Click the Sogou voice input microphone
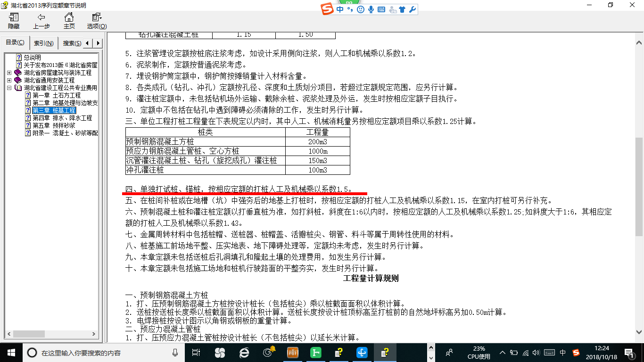The image size is (644, 362). [x=371, y=9]
